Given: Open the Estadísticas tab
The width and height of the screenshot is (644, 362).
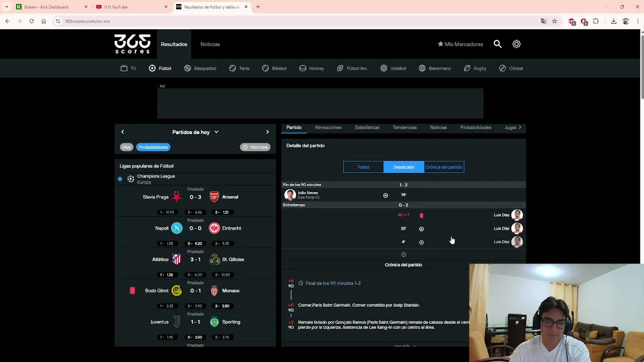Looking at the screenshot, I should point(367,128).
